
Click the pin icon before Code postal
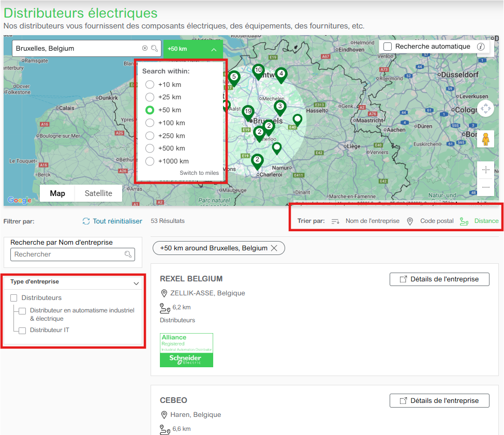coord(410,221)
